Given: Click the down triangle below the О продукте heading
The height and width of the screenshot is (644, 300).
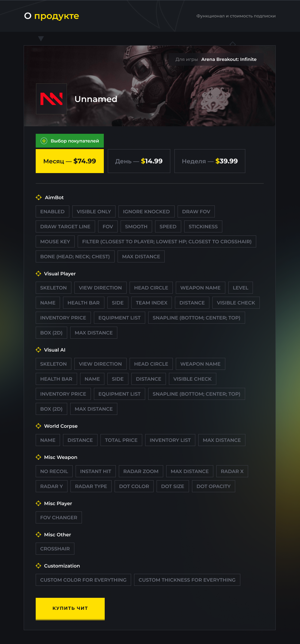Looking at the screenshot, I should [41, 39].
